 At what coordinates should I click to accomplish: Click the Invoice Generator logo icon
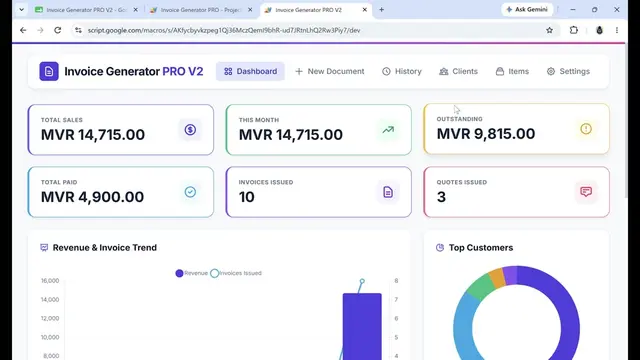click(x=49, y=71)
